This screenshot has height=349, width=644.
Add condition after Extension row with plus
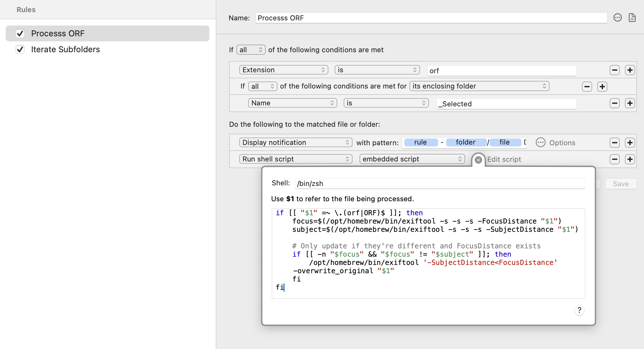click(630, 70)
